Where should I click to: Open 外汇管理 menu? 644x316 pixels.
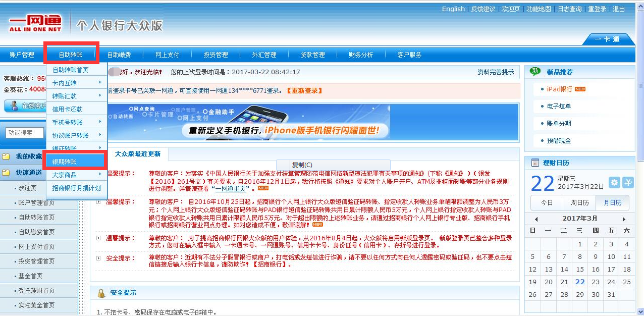pyautogui.click(x=264, y=55)
